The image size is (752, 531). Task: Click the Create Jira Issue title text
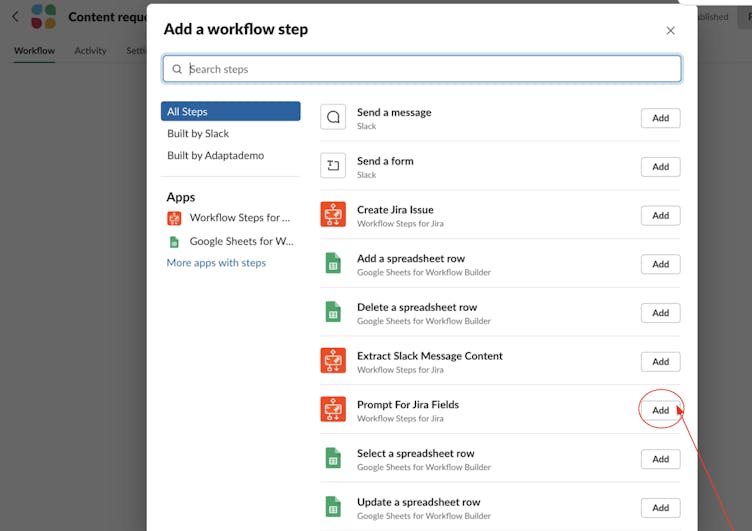[395, 210]
